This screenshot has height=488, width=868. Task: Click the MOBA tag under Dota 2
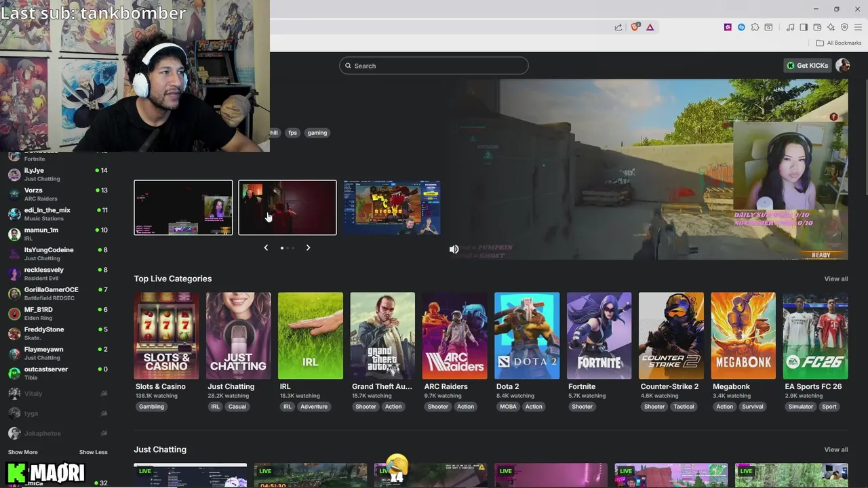pos(508,407)
